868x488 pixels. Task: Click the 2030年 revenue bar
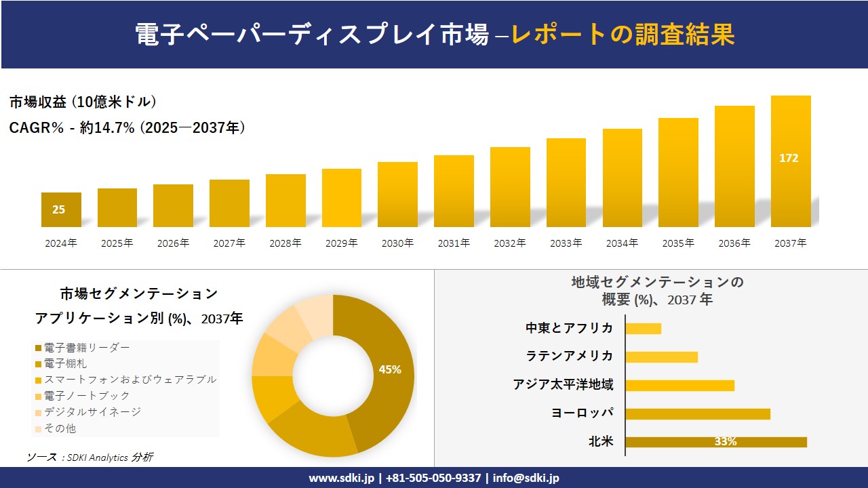coord(397,195)
